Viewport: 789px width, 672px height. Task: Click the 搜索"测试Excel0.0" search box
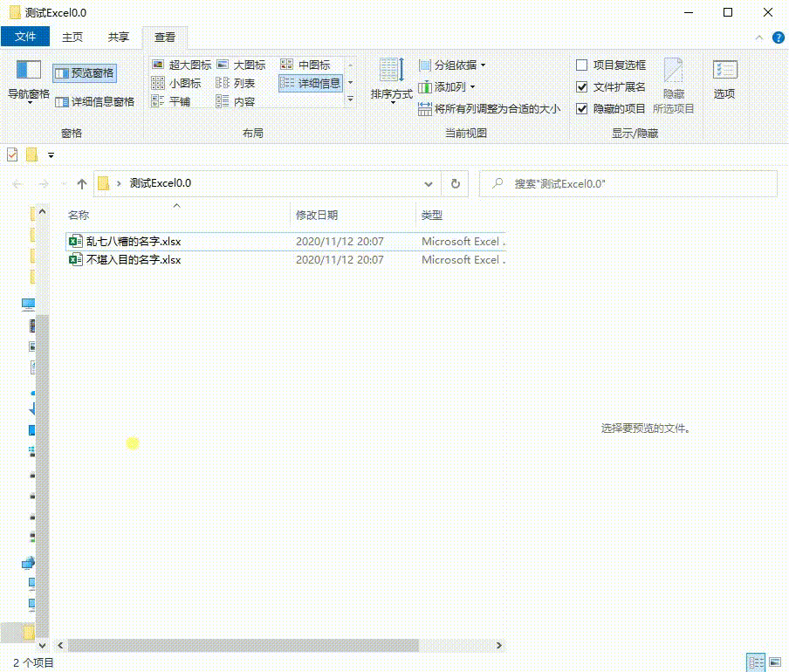[628, 183]
